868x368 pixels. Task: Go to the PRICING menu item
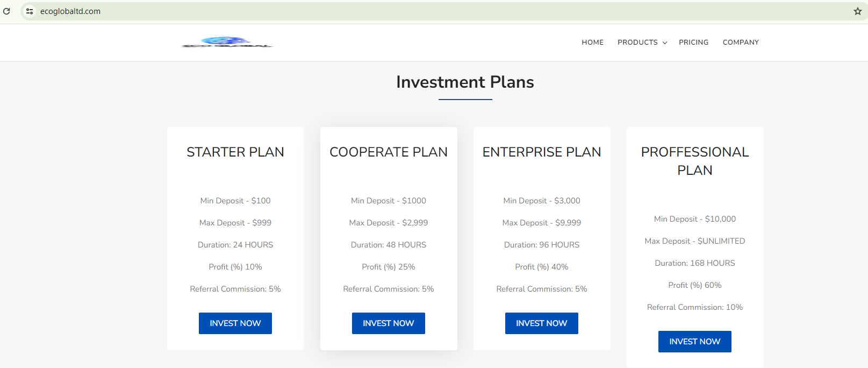[x=693, y=42]
